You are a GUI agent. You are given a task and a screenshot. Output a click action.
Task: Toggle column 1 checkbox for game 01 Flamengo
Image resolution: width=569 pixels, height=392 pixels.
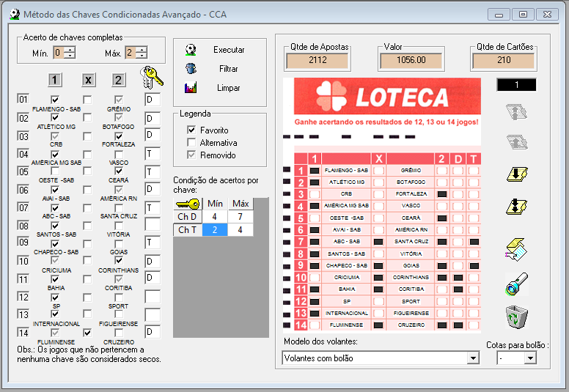coord(55,100)
